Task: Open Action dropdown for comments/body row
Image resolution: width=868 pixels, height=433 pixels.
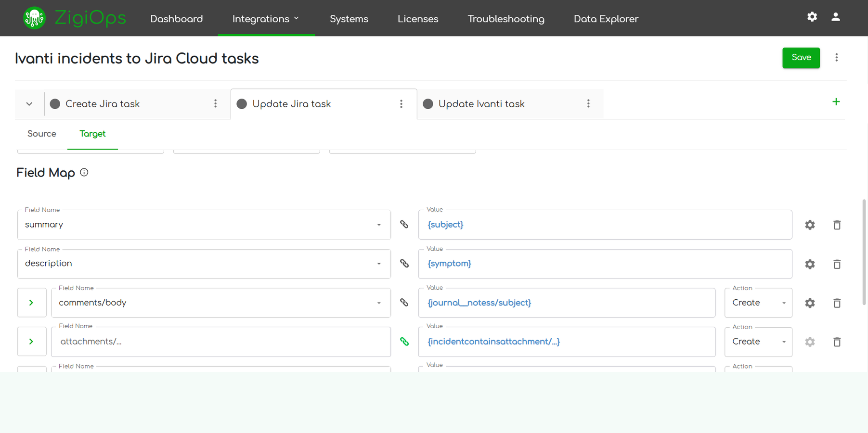Action: click(758, 303)
